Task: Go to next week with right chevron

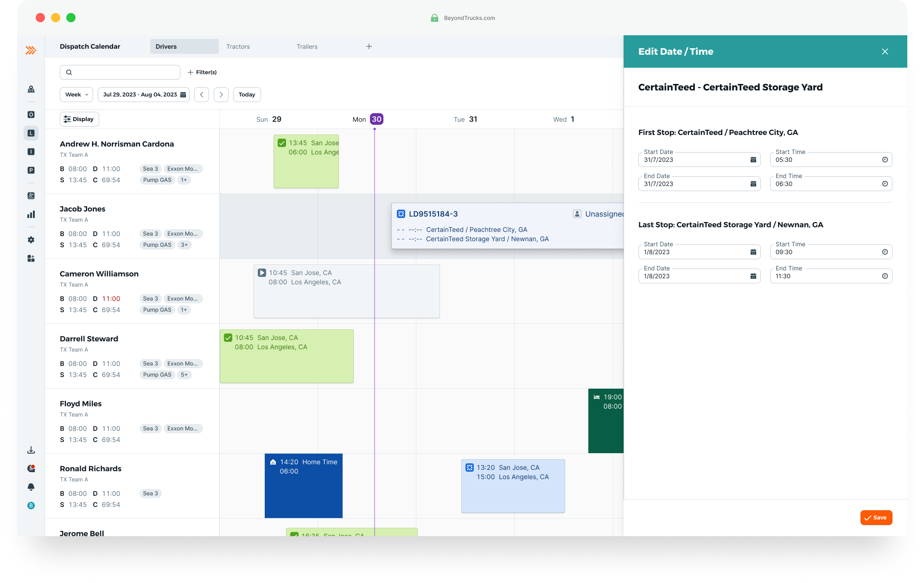Action: (221, 95)
